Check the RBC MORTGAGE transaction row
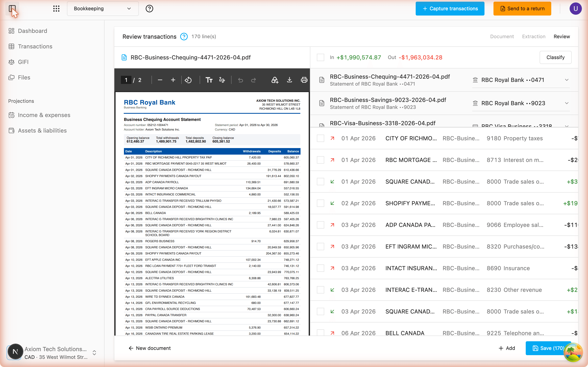 pyautogui.click(x=321, y=160)
